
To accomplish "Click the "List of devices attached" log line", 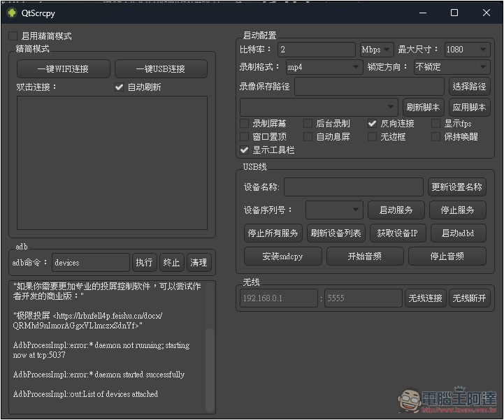I will click(x=85, y=394).
